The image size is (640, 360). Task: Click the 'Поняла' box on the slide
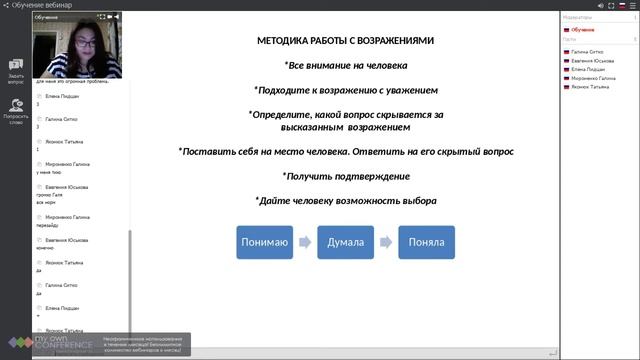coord(427,242)
